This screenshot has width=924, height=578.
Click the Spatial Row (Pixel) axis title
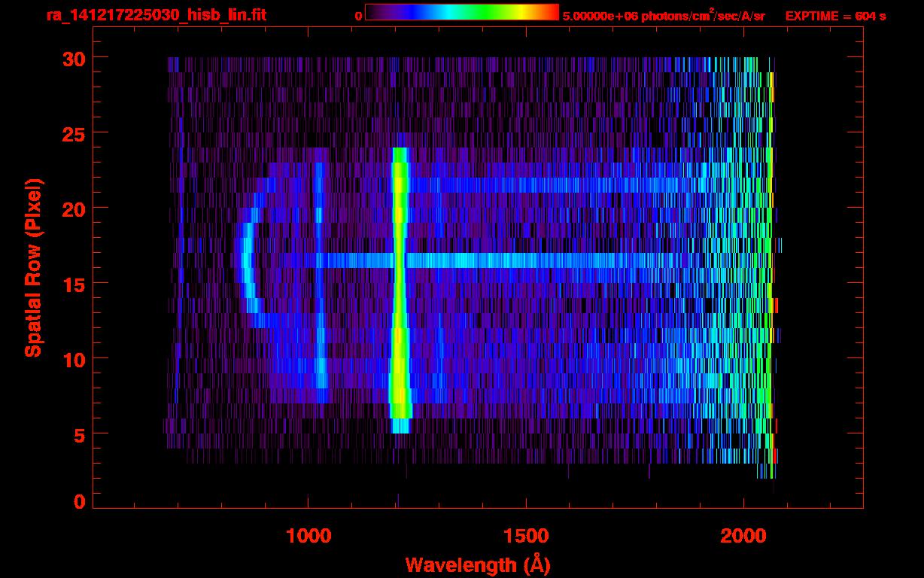tap(32, 268)
